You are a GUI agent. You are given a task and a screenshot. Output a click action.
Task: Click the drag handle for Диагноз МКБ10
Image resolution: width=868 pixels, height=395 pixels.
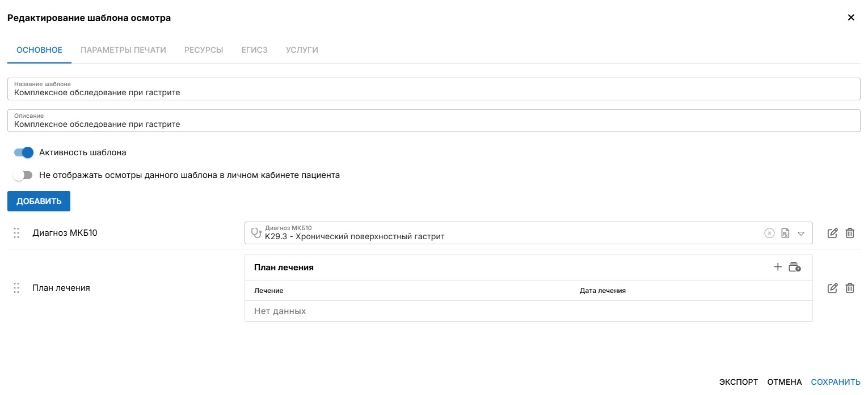point(16,233)
